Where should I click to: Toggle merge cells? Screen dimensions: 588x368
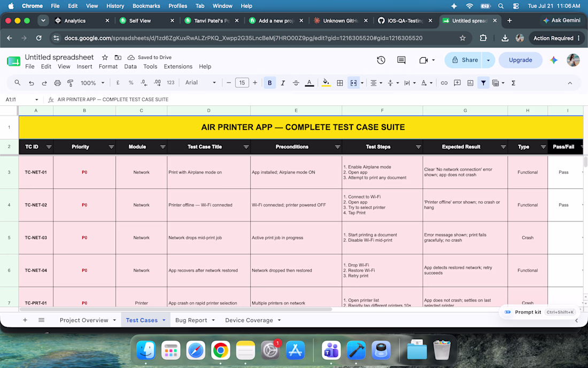point(353,83)
